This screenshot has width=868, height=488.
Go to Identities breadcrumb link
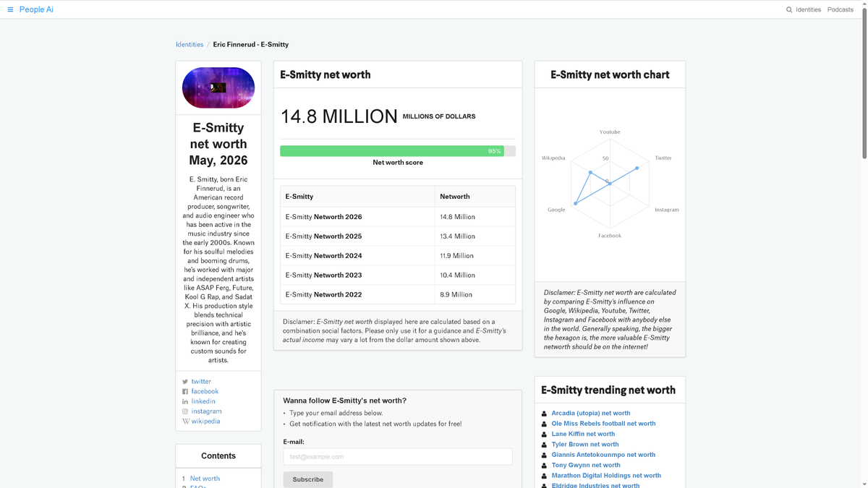[190, 44]
